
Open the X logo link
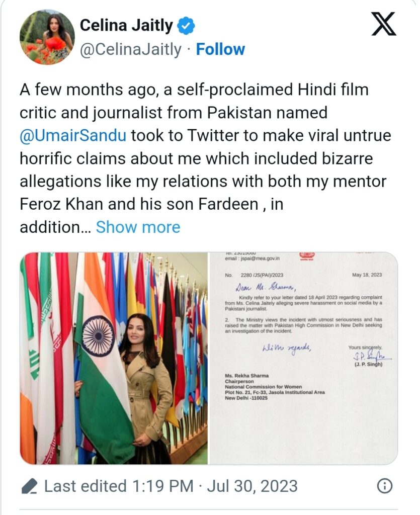pyautogui.click(x=384, y=24)
